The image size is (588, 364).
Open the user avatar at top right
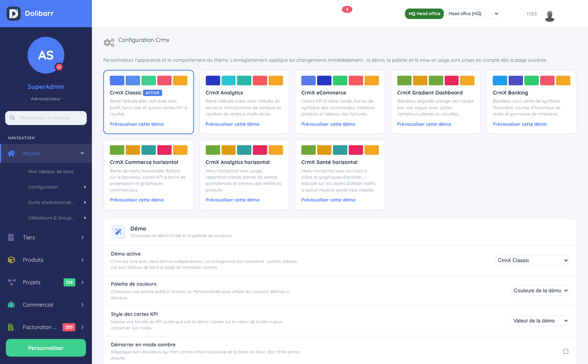(549, 16)
